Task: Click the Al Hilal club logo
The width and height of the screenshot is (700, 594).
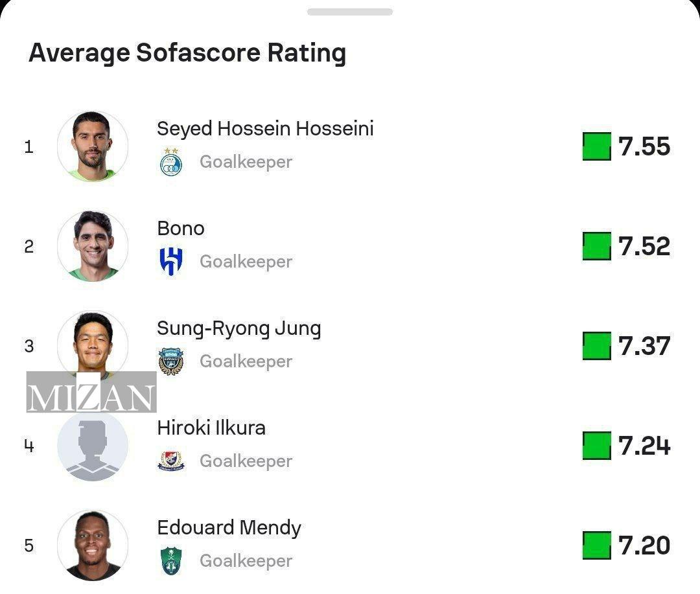Action: [x=171, y=262]
